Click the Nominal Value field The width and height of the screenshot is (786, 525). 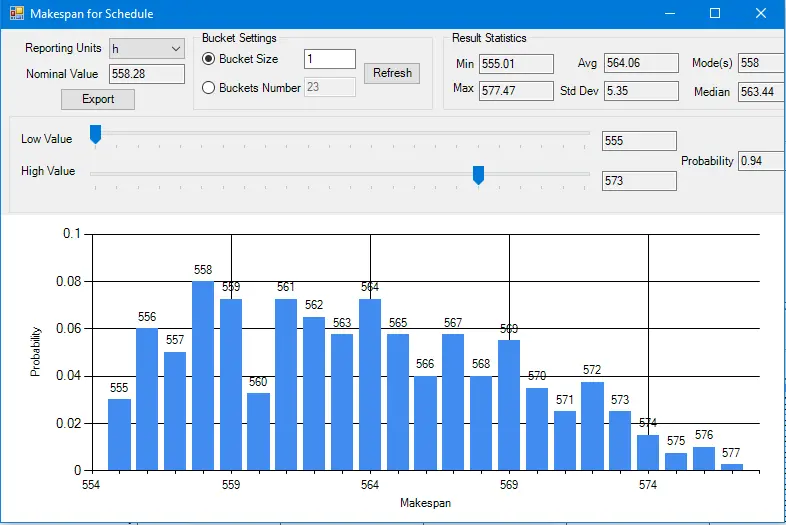tap(146, 74)
